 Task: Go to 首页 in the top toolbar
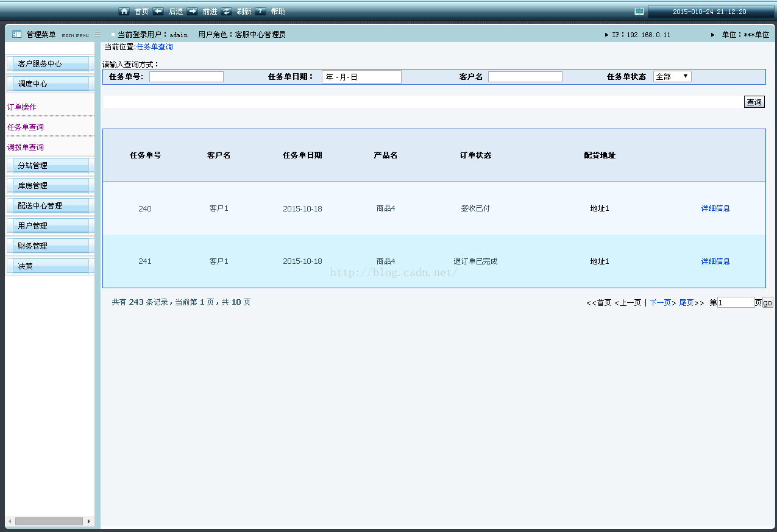(141, 12)
